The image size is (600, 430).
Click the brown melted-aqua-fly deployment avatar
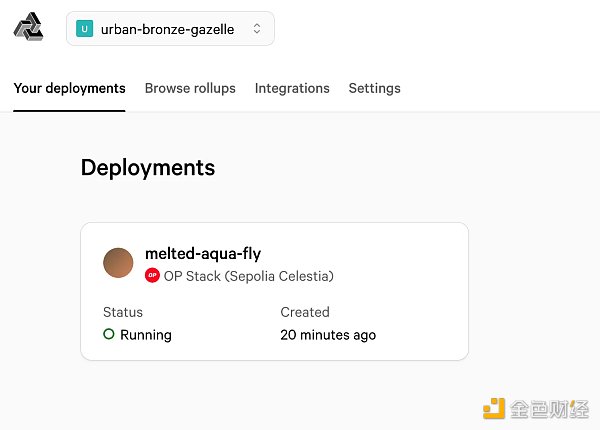click(x=119, y=263)
